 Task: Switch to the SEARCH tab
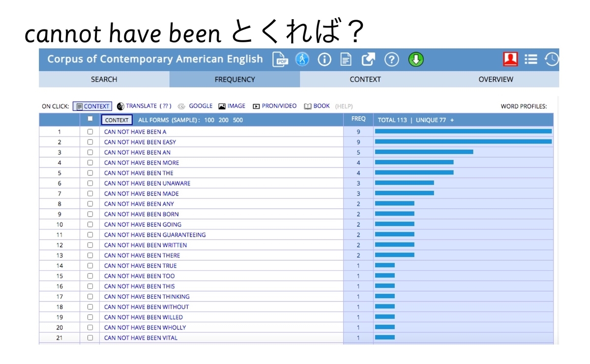coord(104,79)
